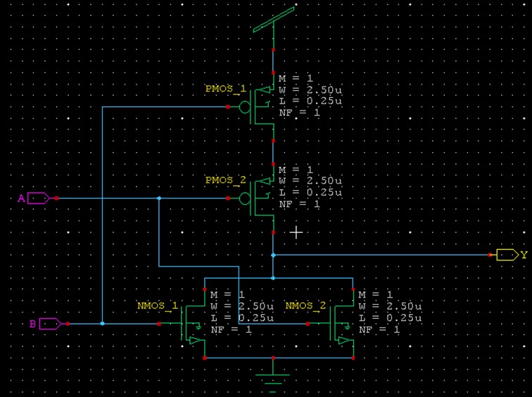Click the junction dot on wire B
The image size is (532, 397).
tap(102, 324)
